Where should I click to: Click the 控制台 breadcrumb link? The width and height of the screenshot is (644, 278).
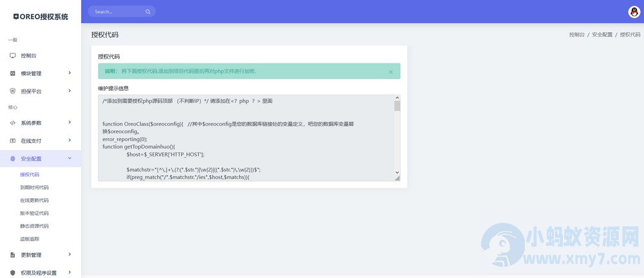576,35
